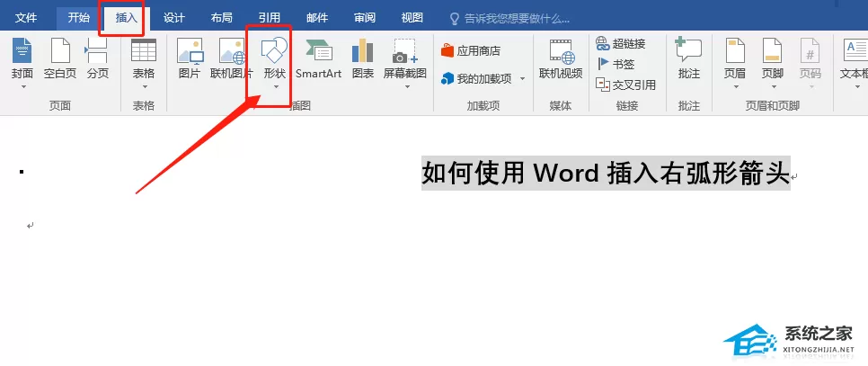The width and height of the screenshot is (868, 366).
Task: Expand the 页眉 header dropdown
Action: (736, 86)
